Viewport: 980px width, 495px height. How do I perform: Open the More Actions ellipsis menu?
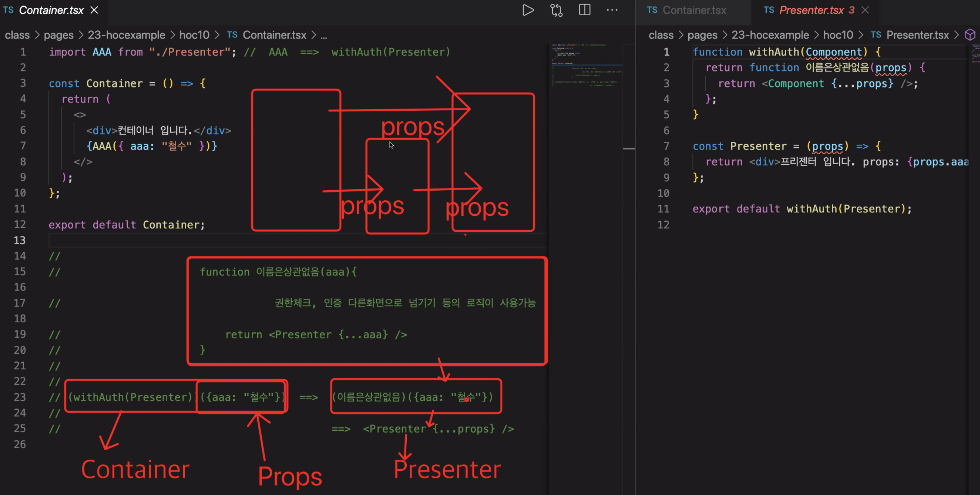point(612,10)
